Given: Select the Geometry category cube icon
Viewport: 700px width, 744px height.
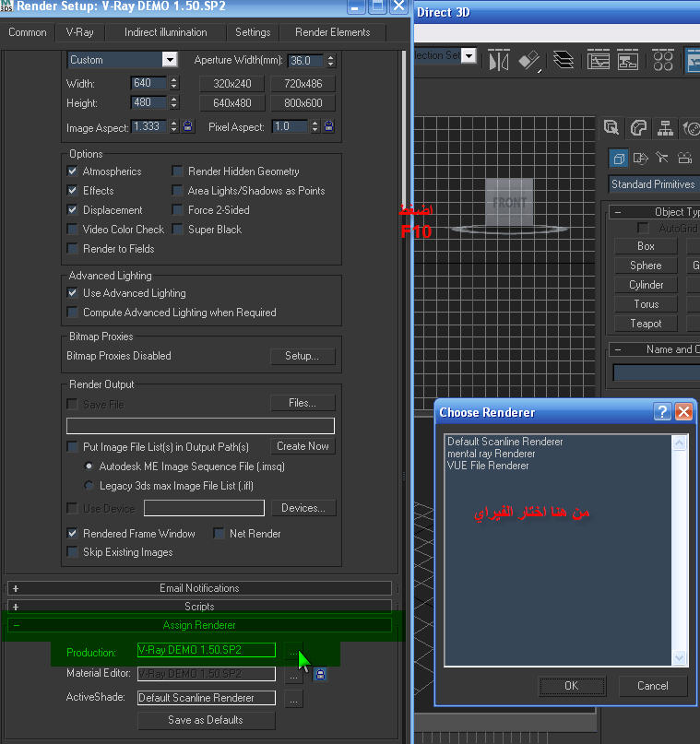Looking at the screenshot, I should point(618,158).
